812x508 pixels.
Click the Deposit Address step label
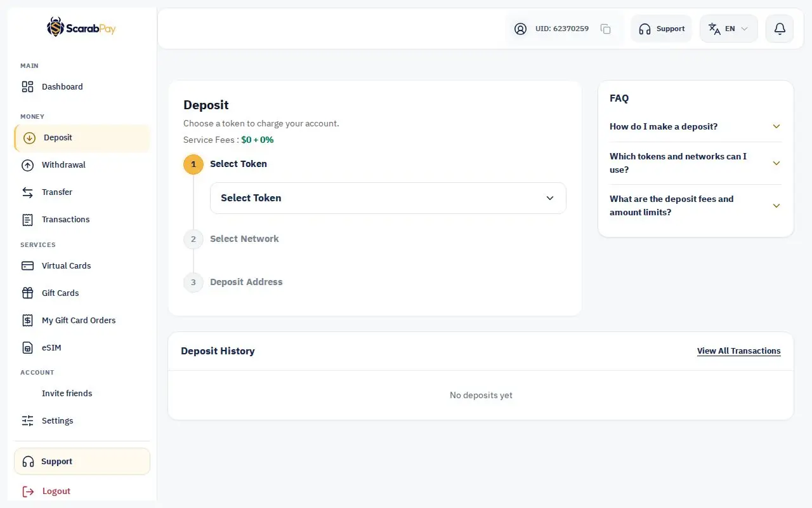coord(246,283)
